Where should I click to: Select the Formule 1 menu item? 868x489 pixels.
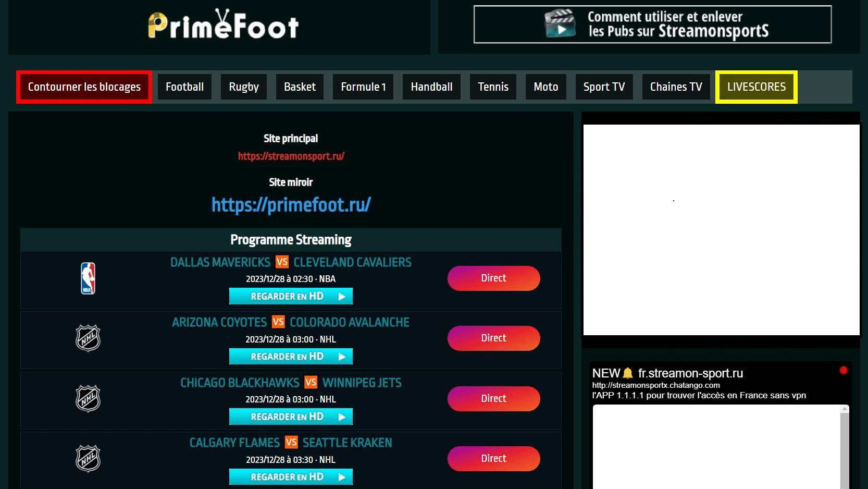(363, 87)
